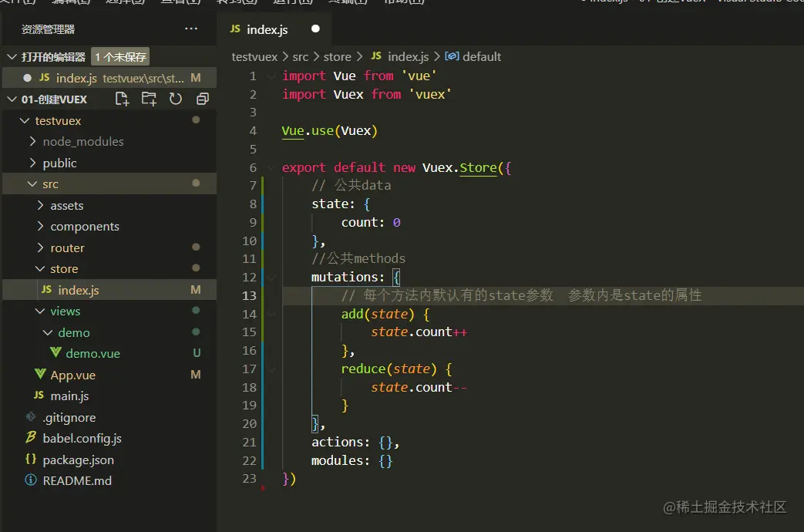Collapse the views folder chevron
The width and height of the screenshot is (804, 532).
point(39,311)
